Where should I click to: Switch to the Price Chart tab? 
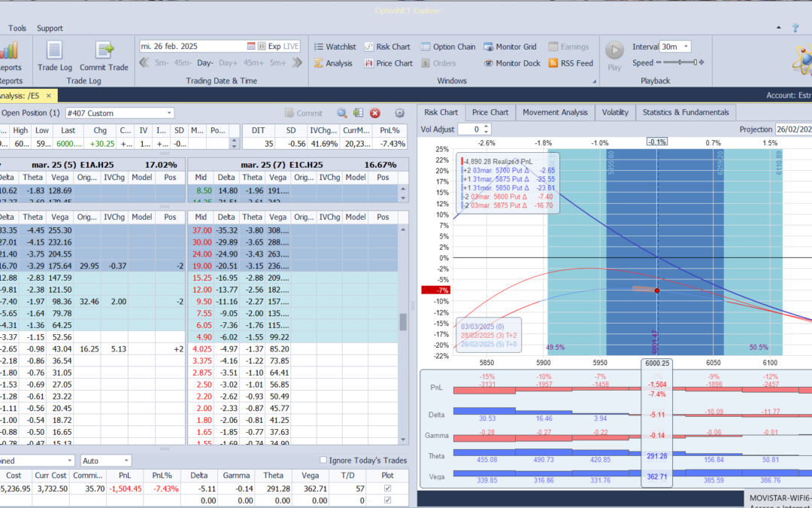pos(490,112)
